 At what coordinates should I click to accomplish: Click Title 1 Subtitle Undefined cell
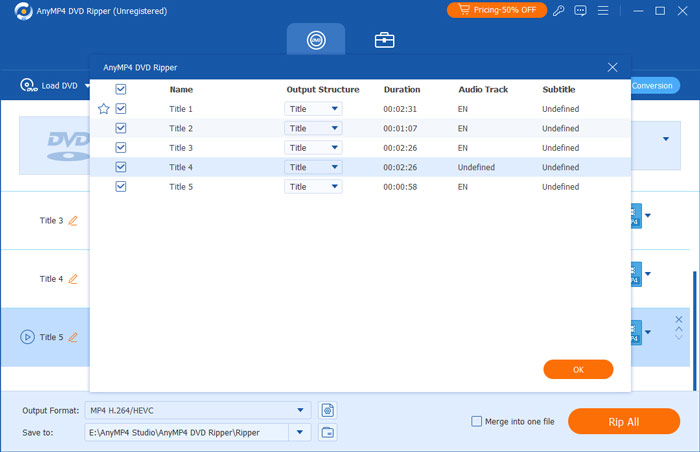(x=560, y=109)
